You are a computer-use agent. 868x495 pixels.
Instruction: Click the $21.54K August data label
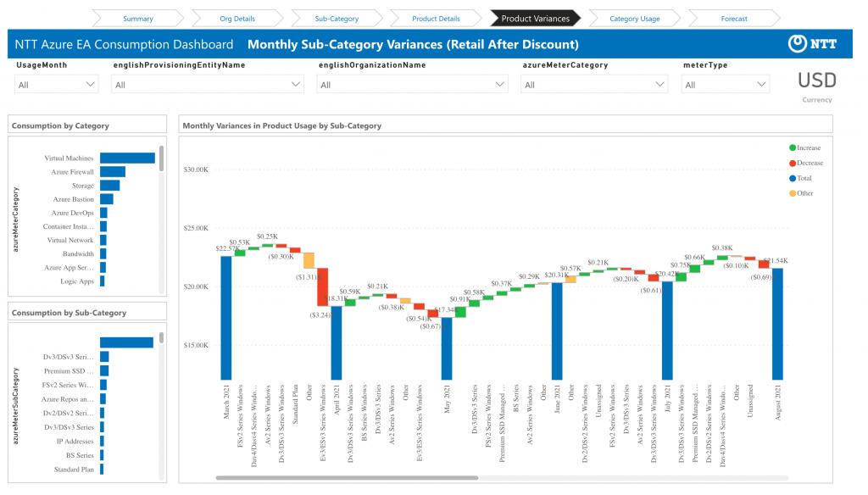[776, 260]
